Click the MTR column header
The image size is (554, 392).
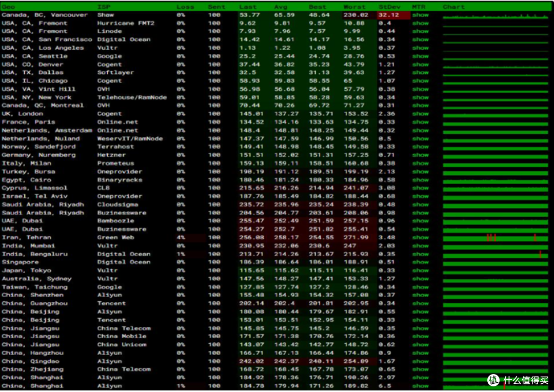pos(419,7)
